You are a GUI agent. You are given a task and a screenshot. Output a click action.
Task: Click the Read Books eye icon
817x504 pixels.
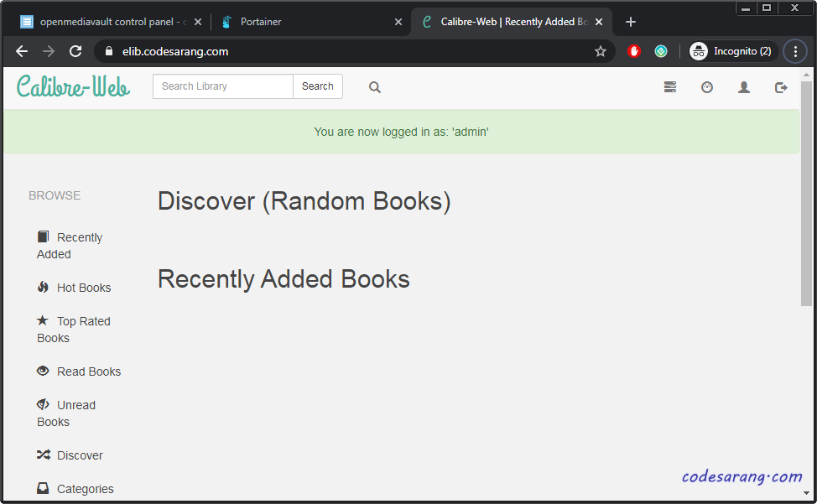point(43,371)
